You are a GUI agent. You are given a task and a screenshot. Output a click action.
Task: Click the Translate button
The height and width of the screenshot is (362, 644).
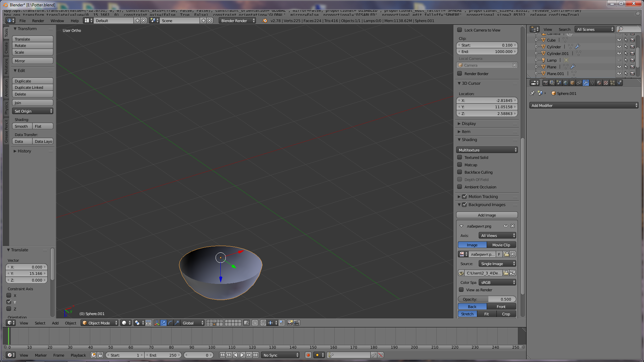point(33,39)
